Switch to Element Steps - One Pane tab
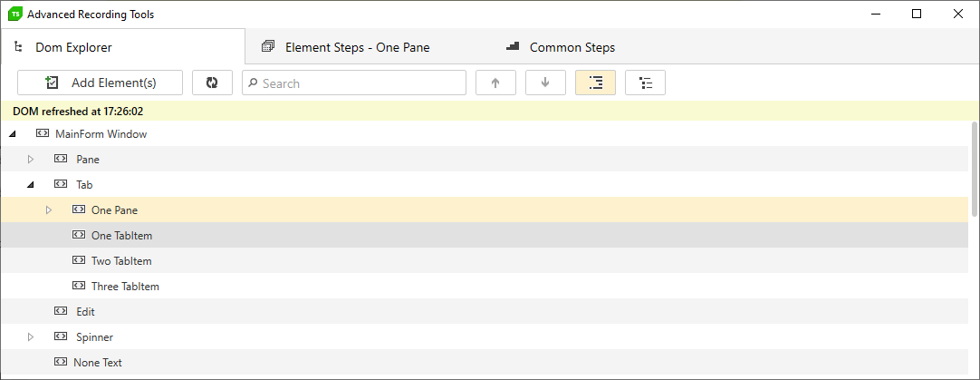Viewport: 980px width, 380px height. pyautogui.click(x=346, y=47)
